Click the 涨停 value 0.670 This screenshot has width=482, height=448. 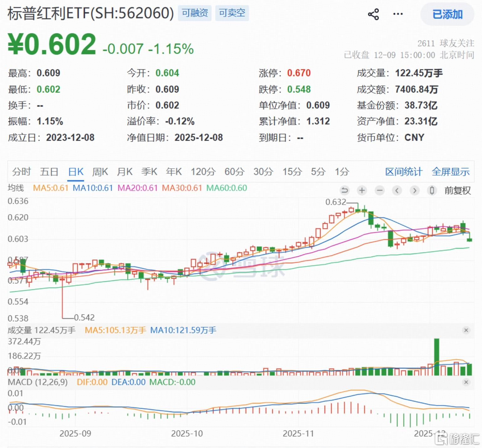pyautogui.click(x=299, y=73)
